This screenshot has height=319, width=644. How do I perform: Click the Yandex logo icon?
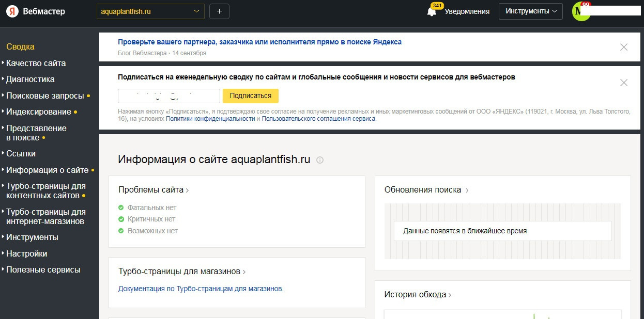coord(12,11)
